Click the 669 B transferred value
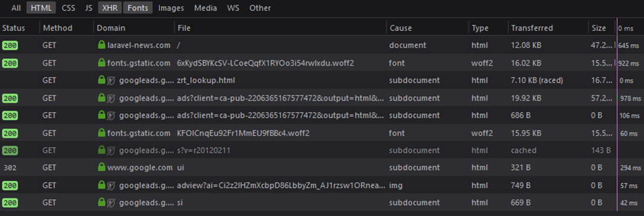 (x=521, y=202)
